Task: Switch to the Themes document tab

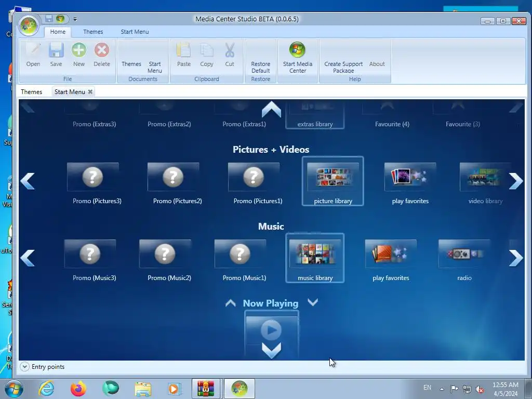Action: [x=31, y=91]
